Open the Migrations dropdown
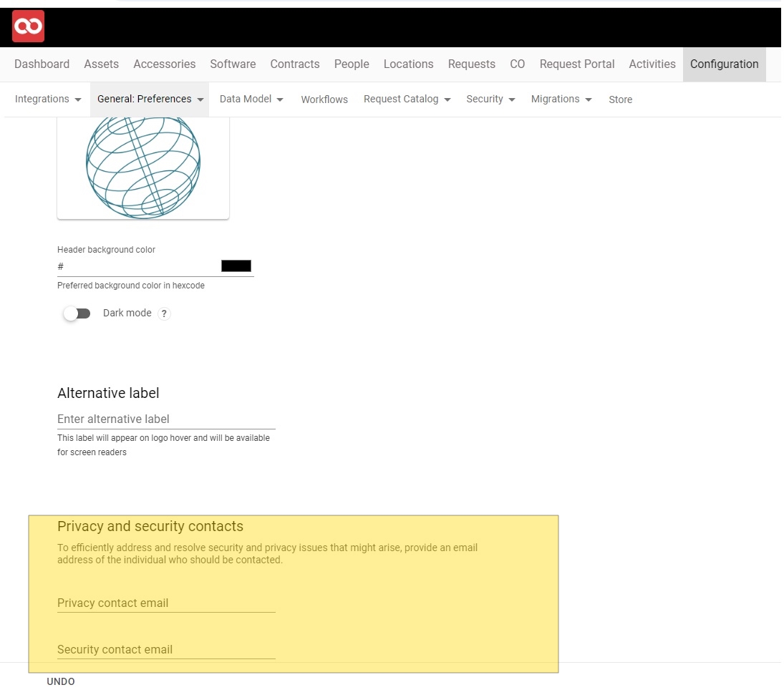 pyautogui.click(x=561, y=99)
